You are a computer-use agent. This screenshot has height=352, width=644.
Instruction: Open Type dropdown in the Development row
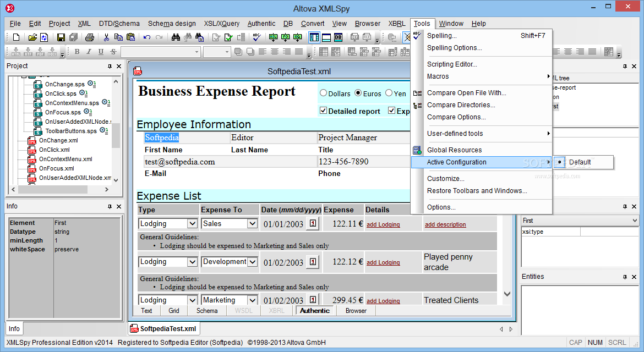[x=192, y=262]
